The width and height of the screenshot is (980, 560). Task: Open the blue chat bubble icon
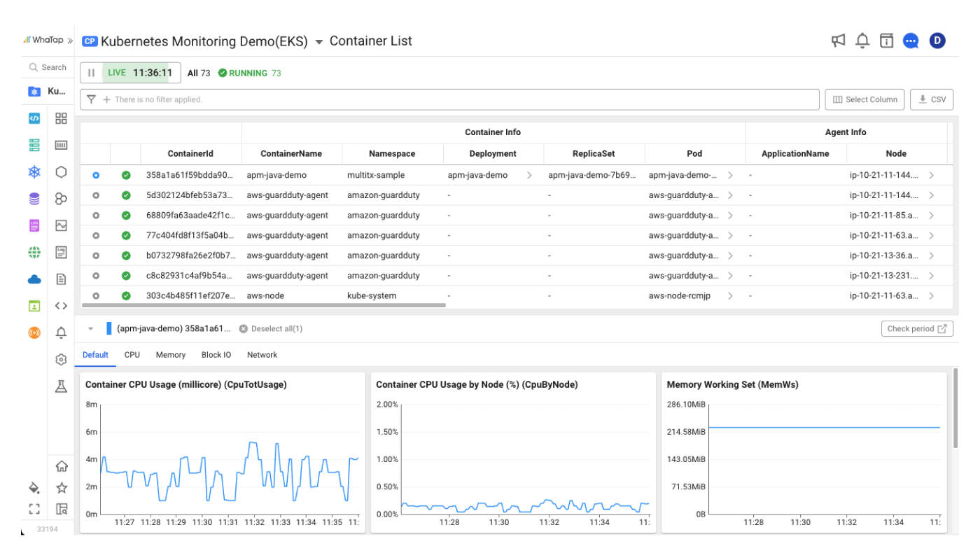pos(911,41)
